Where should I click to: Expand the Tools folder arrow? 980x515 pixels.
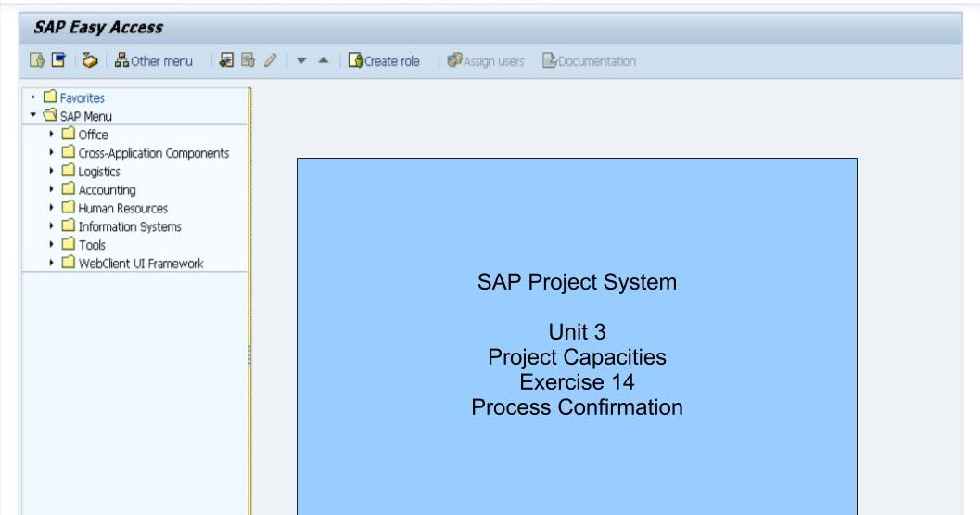coord(51,244)
